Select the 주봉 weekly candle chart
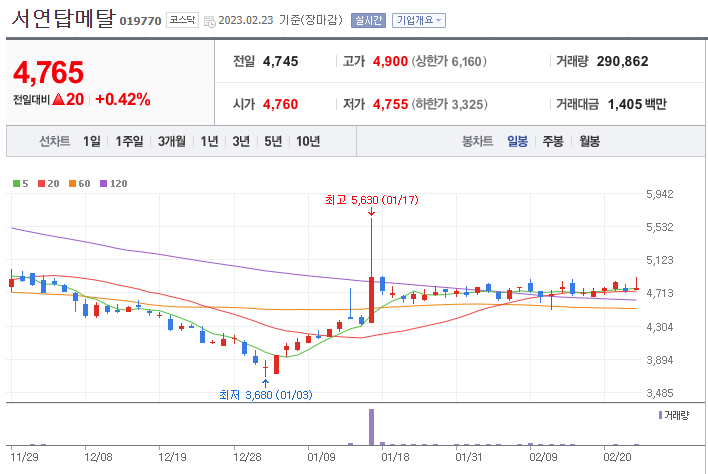This screenshot has width=708, height=474. [x=553, y=142]
